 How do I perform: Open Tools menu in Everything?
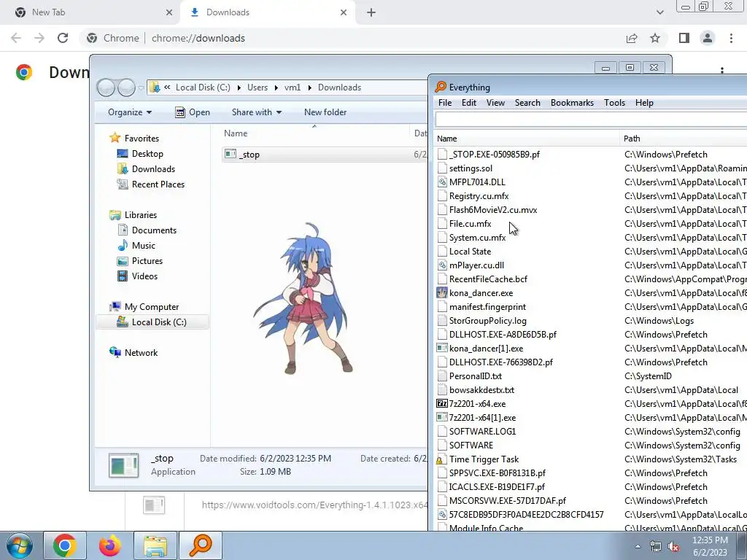coord(614,103)
